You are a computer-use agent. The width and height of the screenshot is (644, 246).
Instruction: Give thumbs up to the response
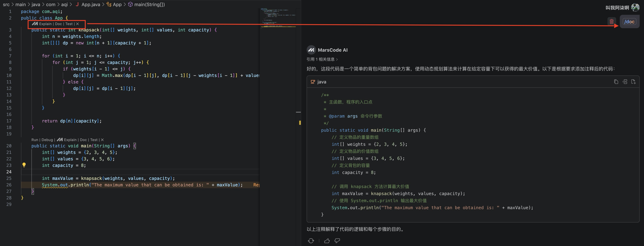pyautogui.click(x=327, y=241)
